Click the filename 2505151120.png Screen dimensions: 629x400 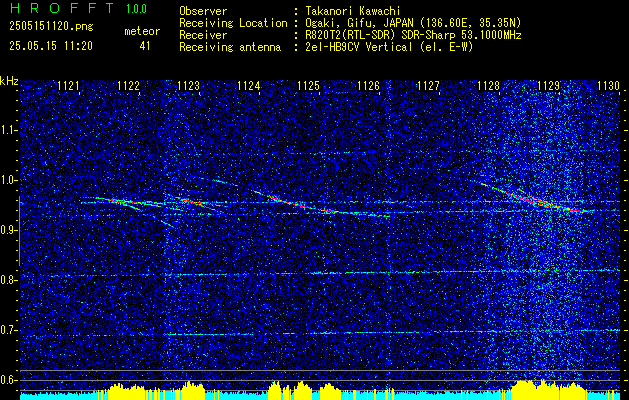[x=51, y=27]
